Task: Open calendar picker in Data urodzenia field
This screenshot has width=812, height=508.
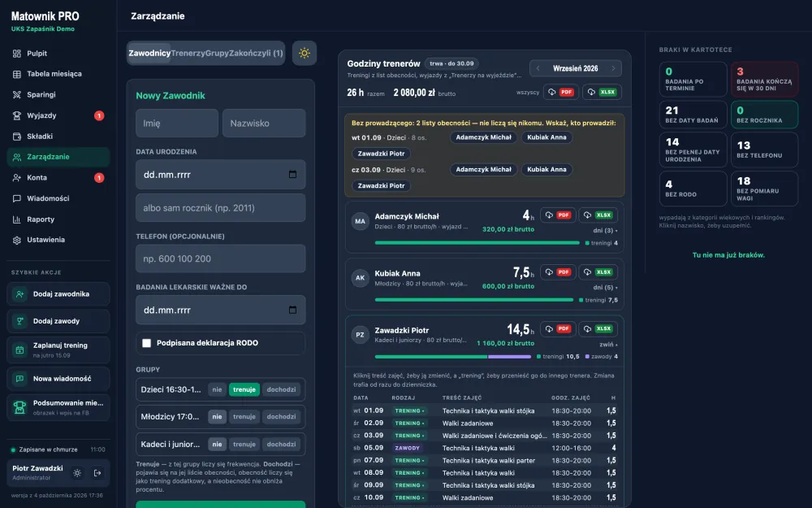Action: (x=292, y=175)
